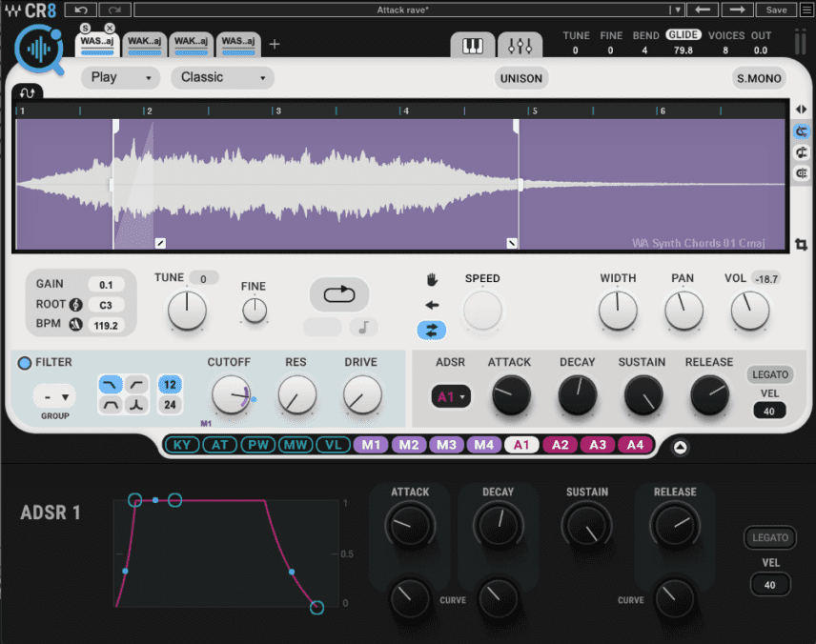Select the second WAK..aj layer tab
Image resolution: width=816 pixels, height=644 pixels.
191,44
